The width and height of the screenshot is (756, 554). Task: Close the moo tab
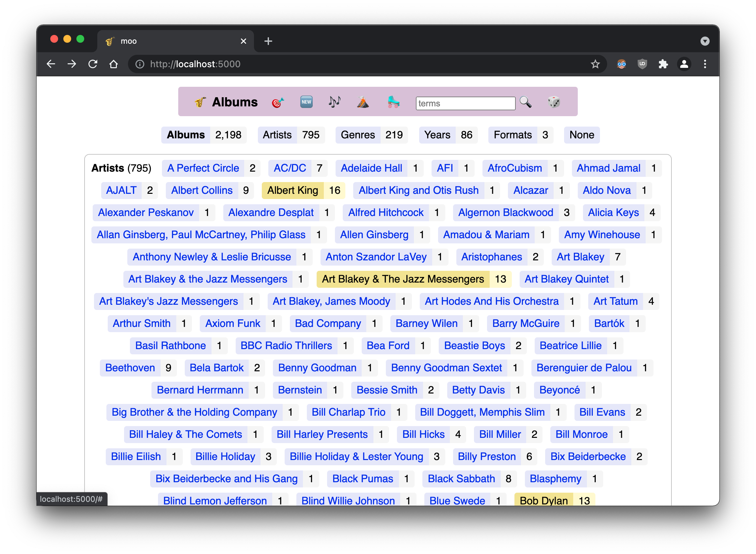point(244,41)
